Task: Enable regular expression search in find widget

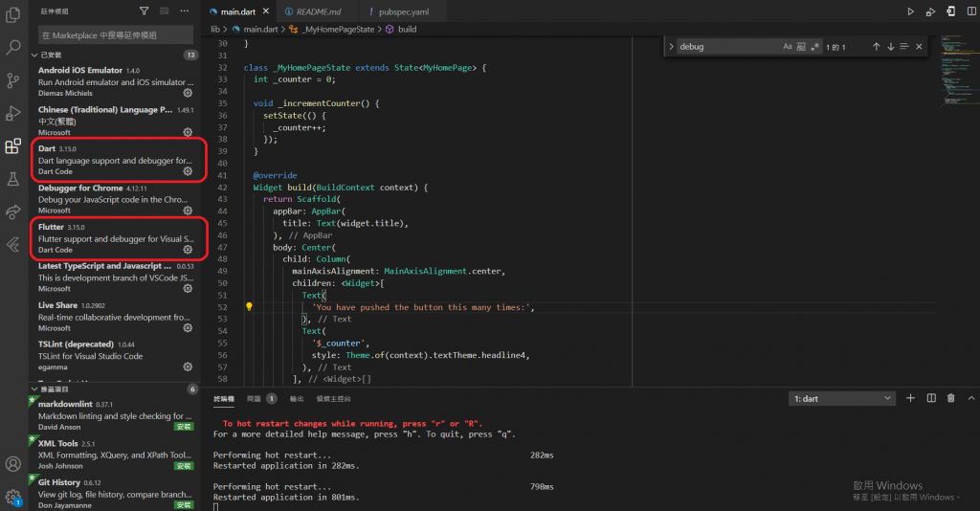Action: point(814,46)
